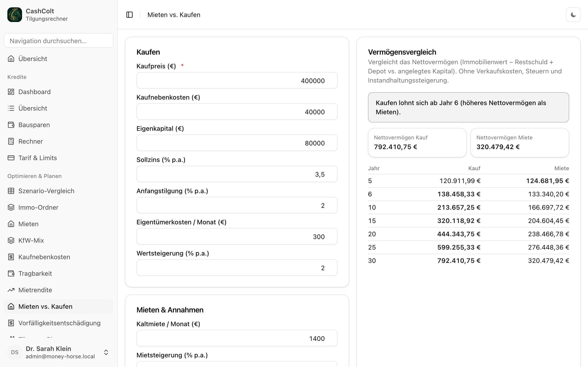
Task: Open the Rechner calculator icon
Action: pyautogui.click(x=11, y=141)
